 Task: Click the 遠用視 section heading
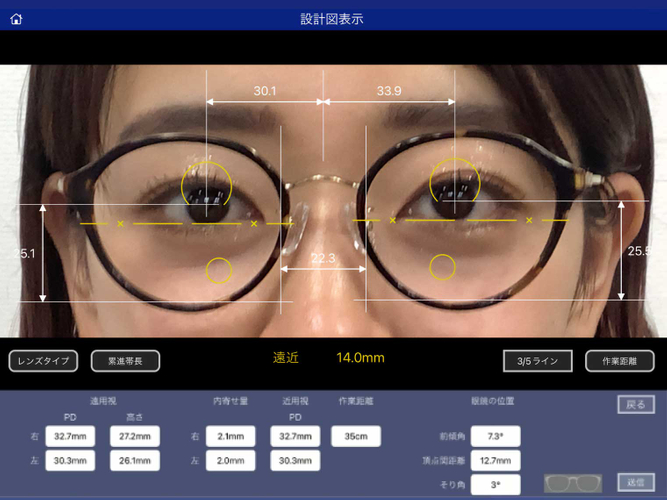click(x=103, y=401)
